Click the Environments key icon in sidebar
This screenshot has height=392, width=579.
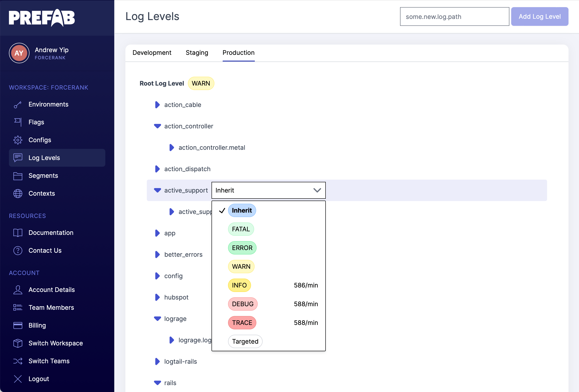point(18,105)
